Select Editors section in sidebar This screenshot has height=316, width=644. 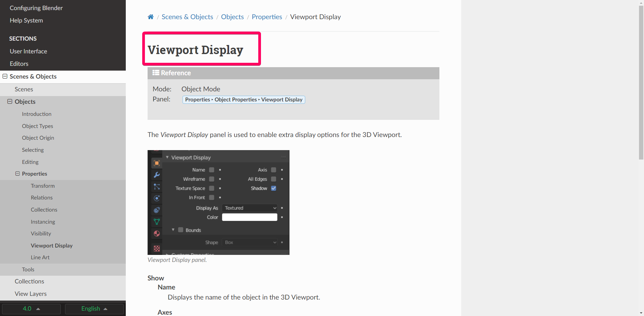click(x=19, y=64)
